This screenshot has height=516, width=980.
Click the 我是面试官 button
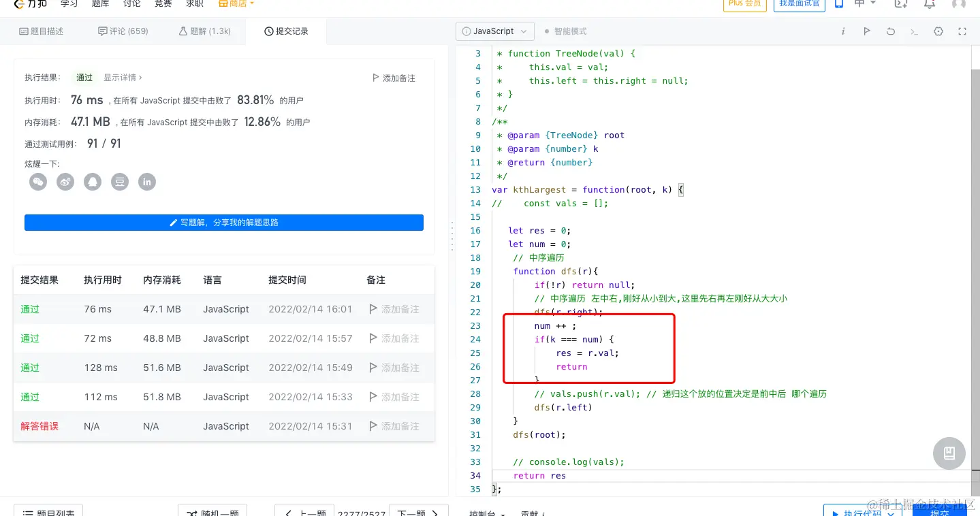pos(800,5)
